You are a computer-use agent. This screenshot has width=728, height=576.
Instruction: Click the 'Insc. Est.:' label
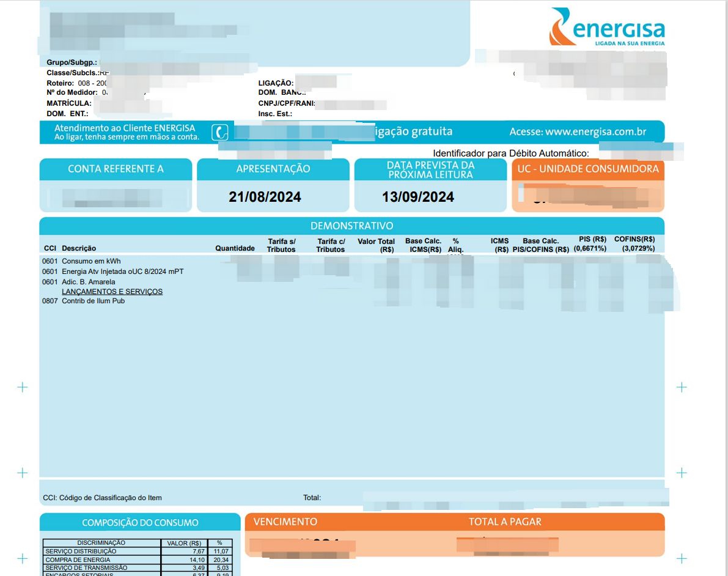pos(275,114)
